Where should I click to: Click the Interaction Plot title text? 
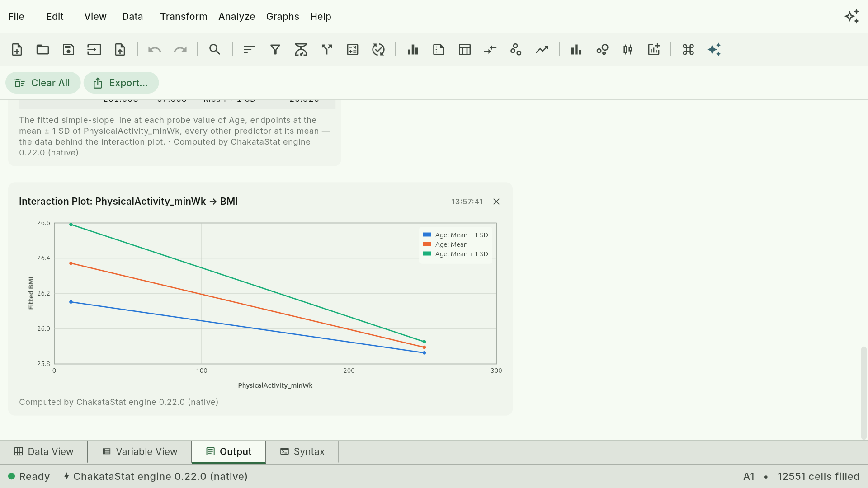[x=128, y=202]
